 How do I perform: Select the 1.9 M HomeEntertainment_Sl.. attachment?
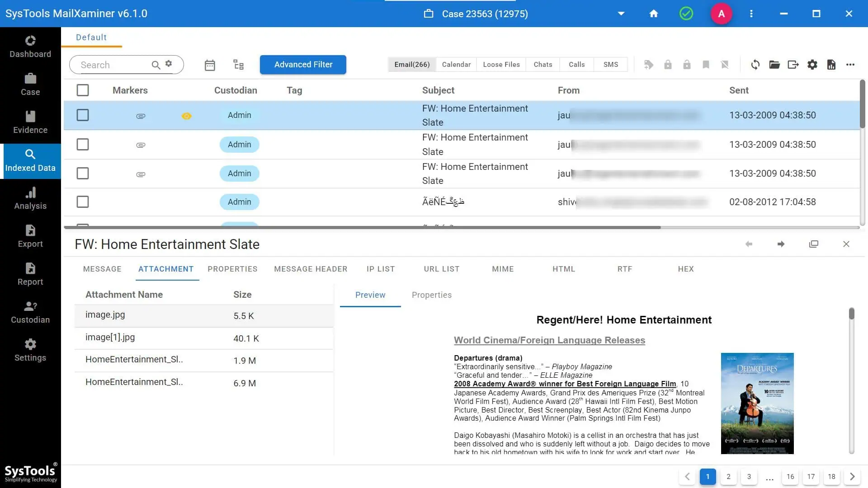click(x=203, y=361)
